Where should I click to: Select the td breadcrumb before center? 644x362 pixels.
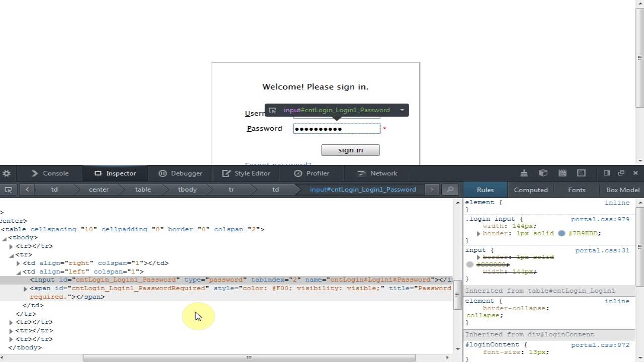[54, 190]
